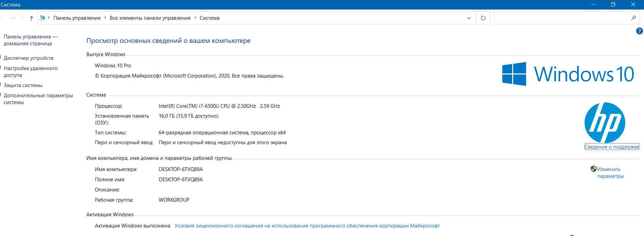The image size is (644, 236).
Task: Select Активация Windows выполнена text
Action: [132, 226]
